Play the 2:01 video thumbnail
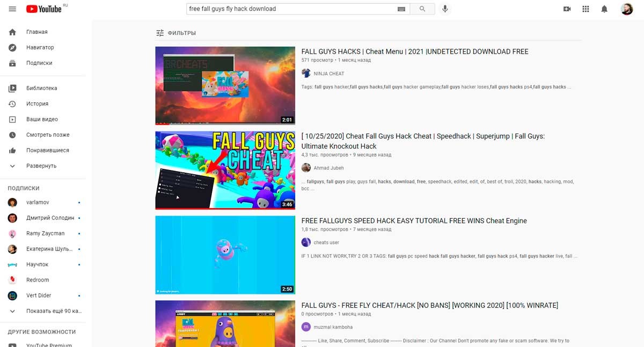Viewport: 644px width, 347px height. tap(225, 86)
